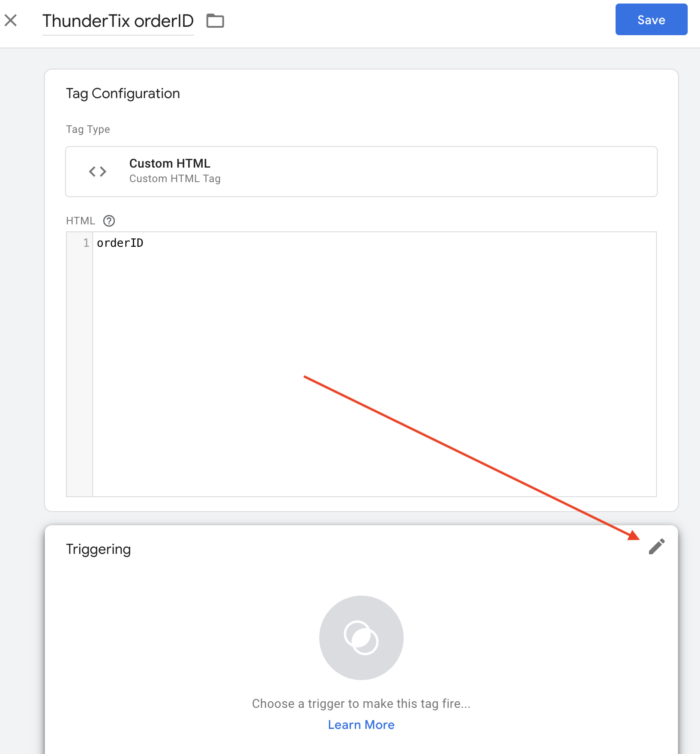Click 'Choose a trigger to make this tag fire...'
Image resolution: width=700 pixels, height=754 pixels.
tap(361, 703)
